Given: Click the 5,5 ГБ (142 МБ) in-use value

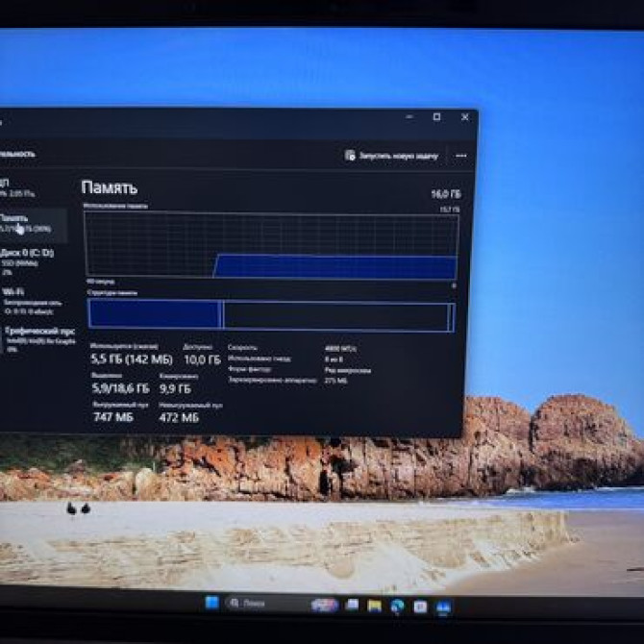Looking at the screenshot, I should click(x=132, y=359).
